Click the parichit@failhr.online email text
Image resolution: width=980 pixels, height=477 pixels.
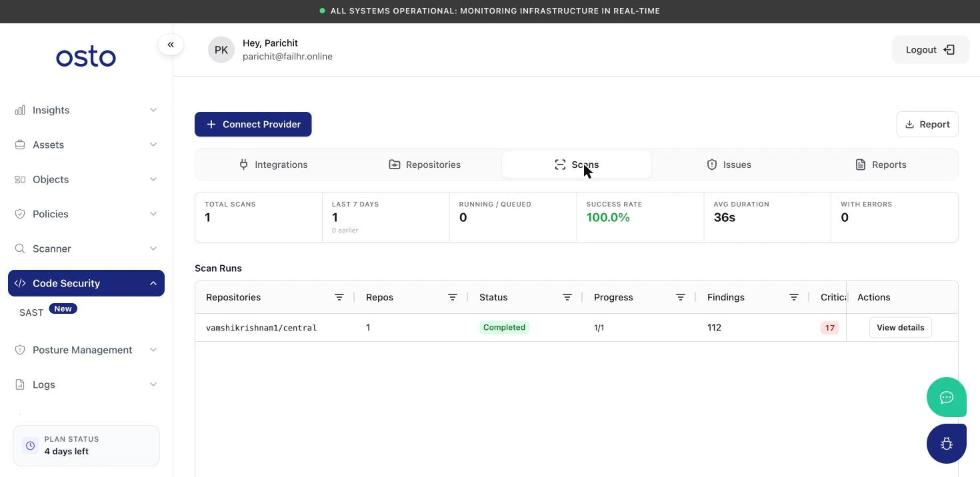287,57
